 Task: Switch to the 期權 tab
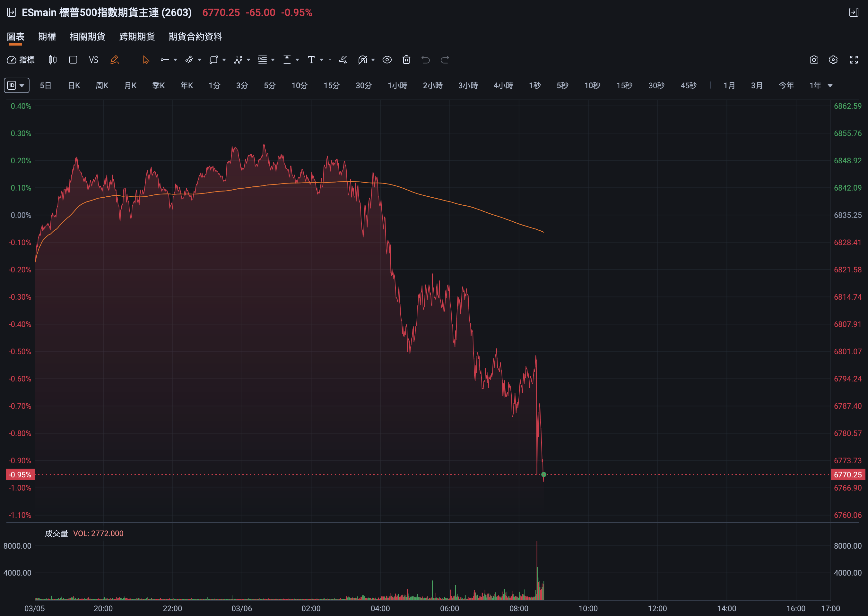pos(47,37)
